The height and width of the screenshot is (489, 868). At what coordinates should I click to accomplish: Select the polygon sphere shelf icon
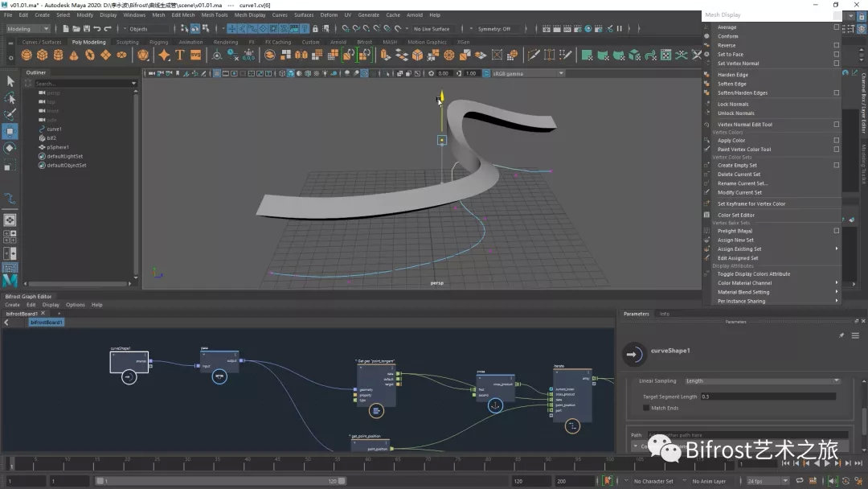click(27, 55)
